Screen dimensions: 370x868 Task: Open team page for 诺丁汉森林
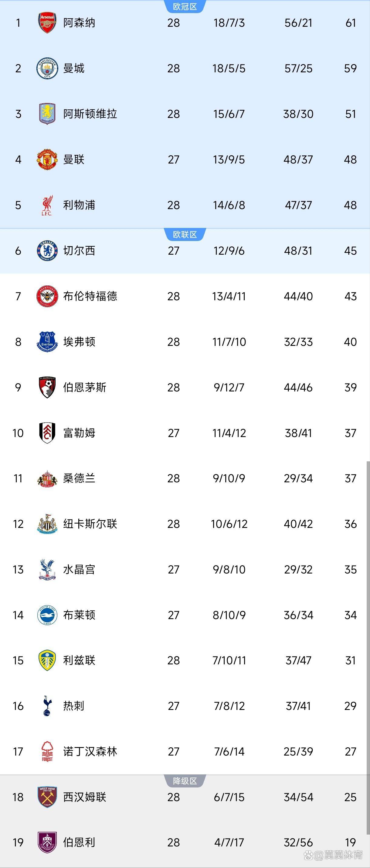coord(90,751)
